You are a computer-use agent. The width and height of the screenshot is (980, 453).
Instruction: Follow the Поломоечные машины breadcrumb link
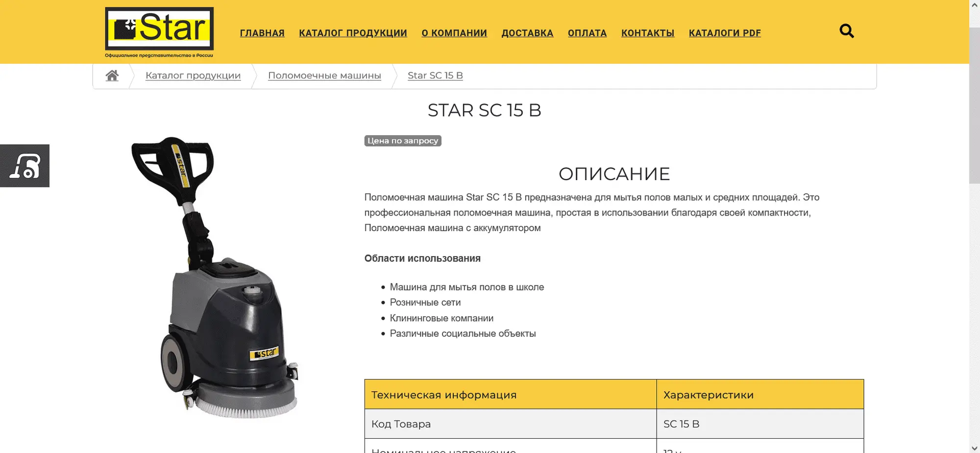(x=324, y=75)
